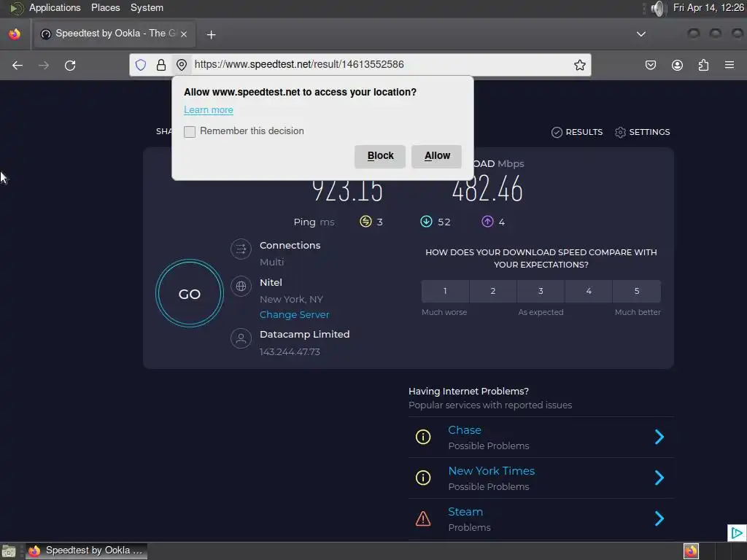
Task: Block location access
Action: click(379, 156)
